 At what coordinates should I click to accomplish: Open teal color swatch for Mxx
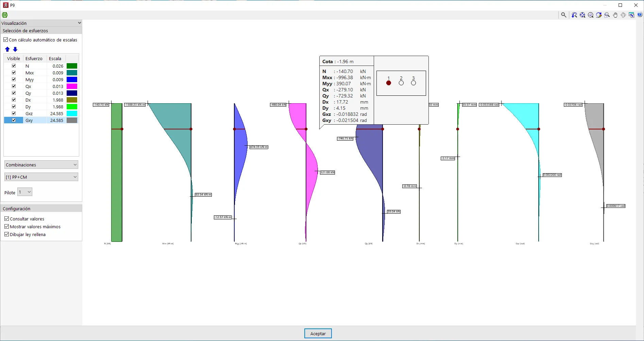pos(72,73)
